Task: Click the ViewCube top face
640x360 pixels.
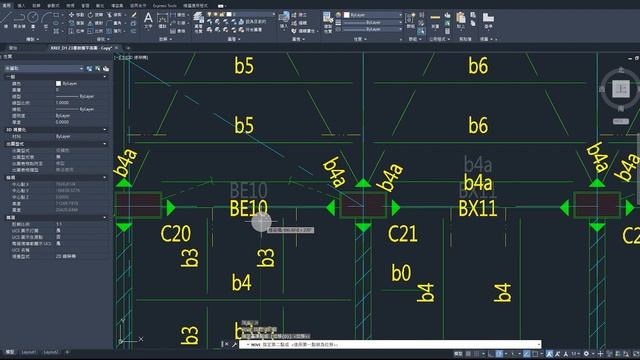Action: coord(621,89)
